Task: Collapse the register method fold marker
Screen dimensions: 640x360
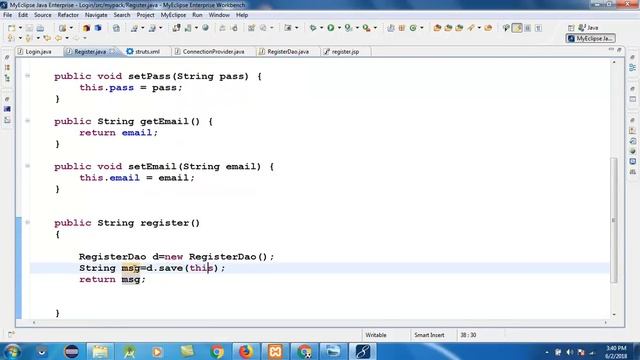Action: click(27, 222)
